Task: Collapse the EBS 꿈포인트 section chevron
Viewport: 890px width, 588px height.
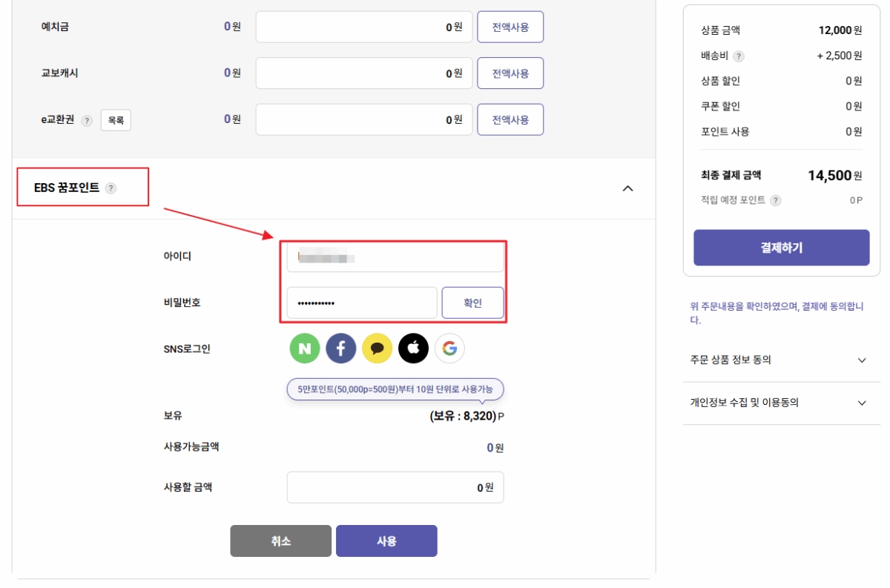Action: 627,188
